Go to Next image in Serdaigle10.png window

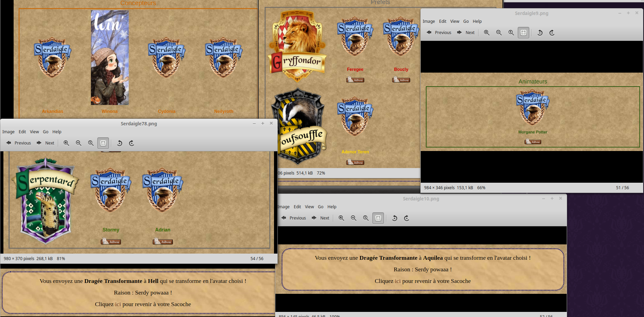click(320, 218)
